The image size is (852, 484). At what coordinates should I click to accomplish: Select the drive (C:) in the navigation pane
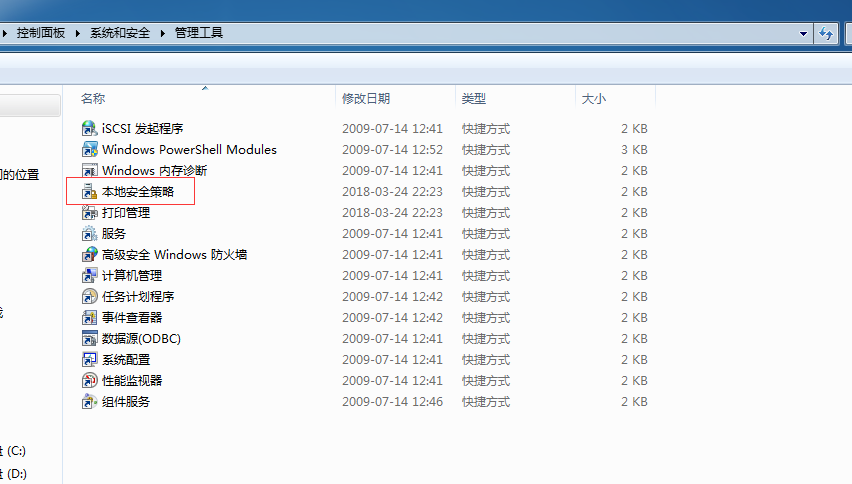coord(13,451)
